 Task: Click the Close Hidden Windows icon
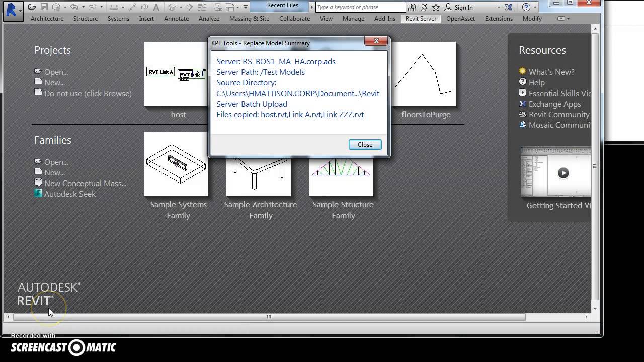pos(217,7)
